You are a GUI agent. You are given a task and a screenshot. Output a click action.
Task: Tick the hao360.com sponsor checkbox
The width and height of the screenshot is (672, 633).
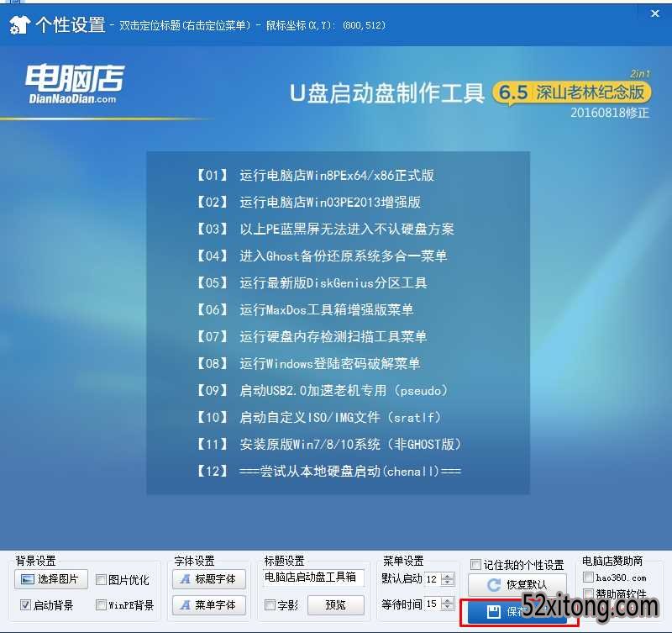coord(589,578)
